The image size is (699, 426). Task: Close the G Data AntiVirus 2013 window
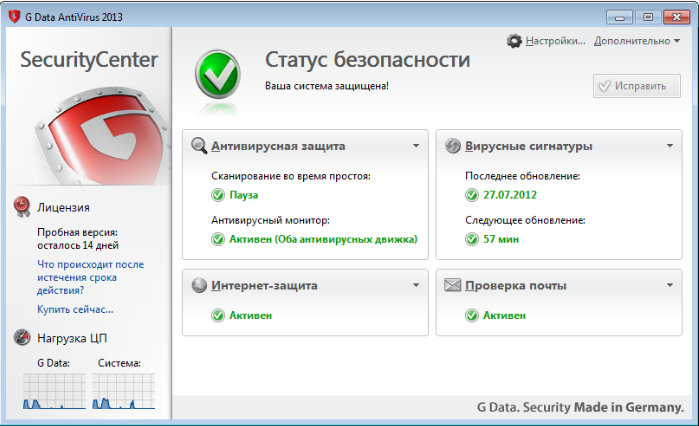click(x=677, y=17)
